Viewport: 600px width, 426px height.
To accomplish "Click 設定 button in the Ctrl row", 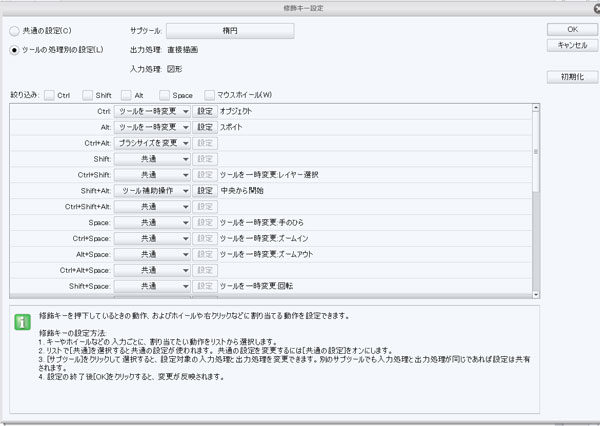I will 205,111.
